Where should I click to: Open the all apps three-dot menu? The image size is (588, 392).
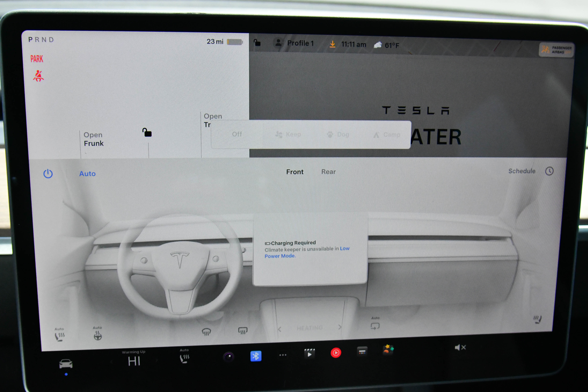click(283, 355)
